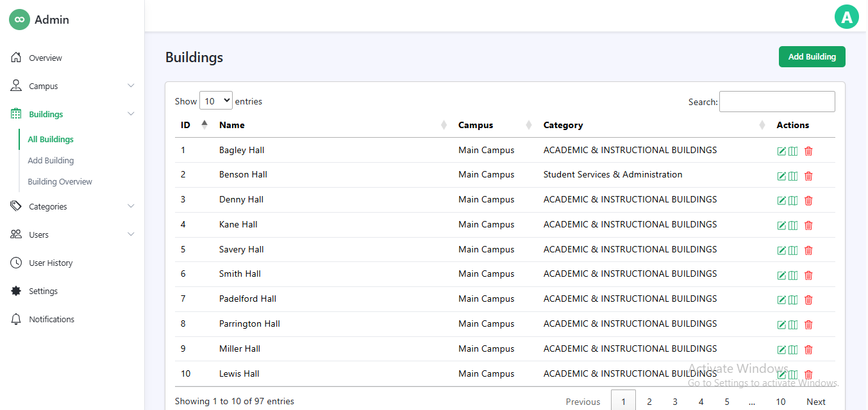The image size is (868, 410).
Task: Delete the Miller Hall entry
Action: [x=808, y=350]
